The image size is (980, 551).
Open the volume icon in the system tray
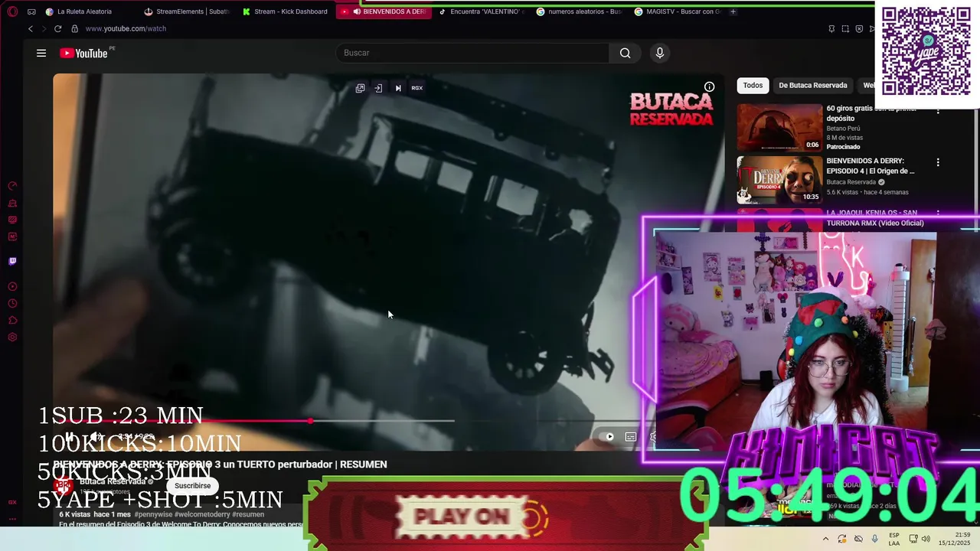click(926, 539)
